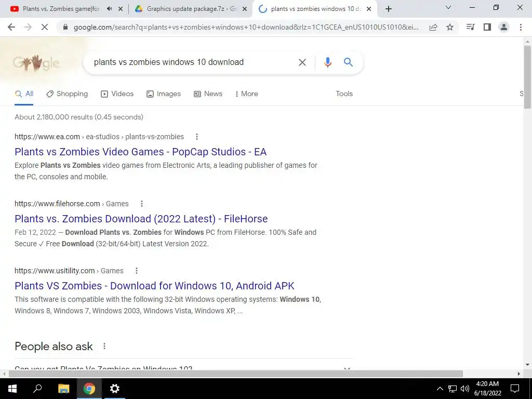Switch to Images results
This screenshot has height=399, width=532.
[x=164, y=94]
